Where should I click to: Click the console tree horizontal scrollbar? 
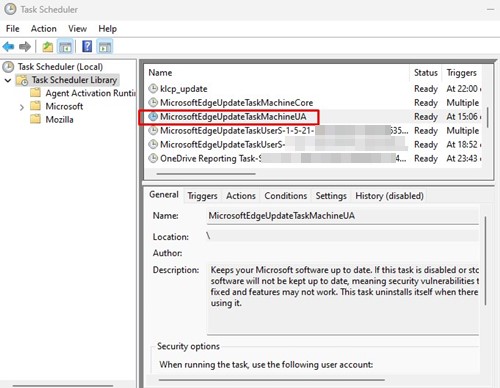click(x=63, y=386)
